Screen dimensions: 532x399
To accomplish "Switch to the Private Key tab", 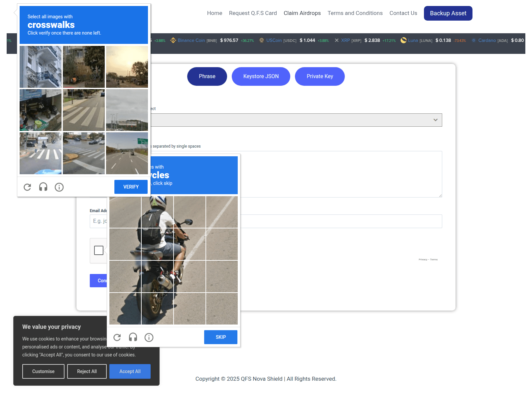I will coord(320,76).
